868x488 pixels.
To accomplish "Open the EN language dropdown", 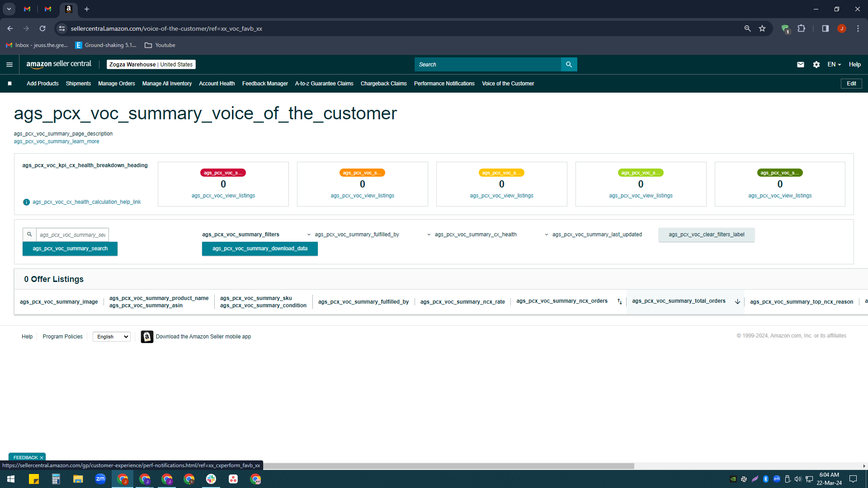I will tap(834, 65).
